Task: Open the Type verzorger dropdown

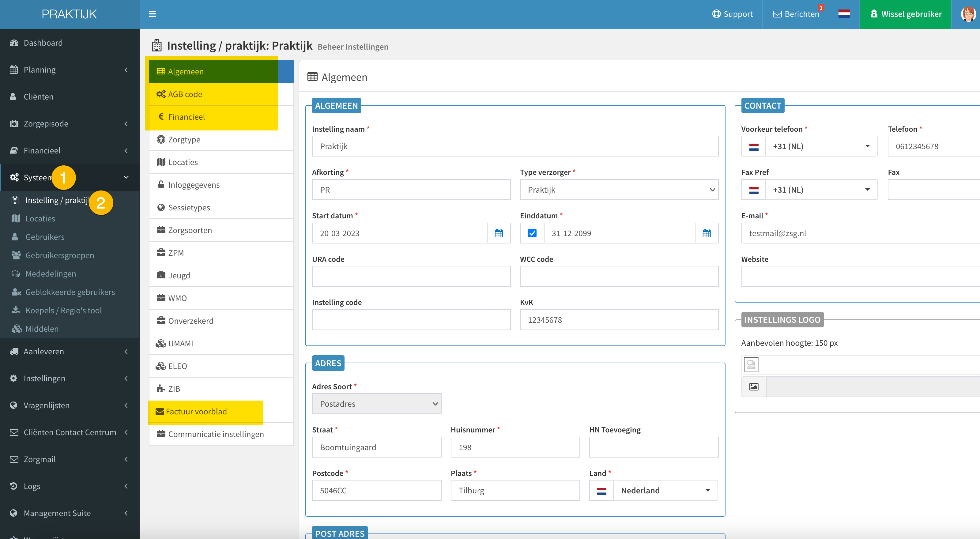Action: tap(619, 190)
